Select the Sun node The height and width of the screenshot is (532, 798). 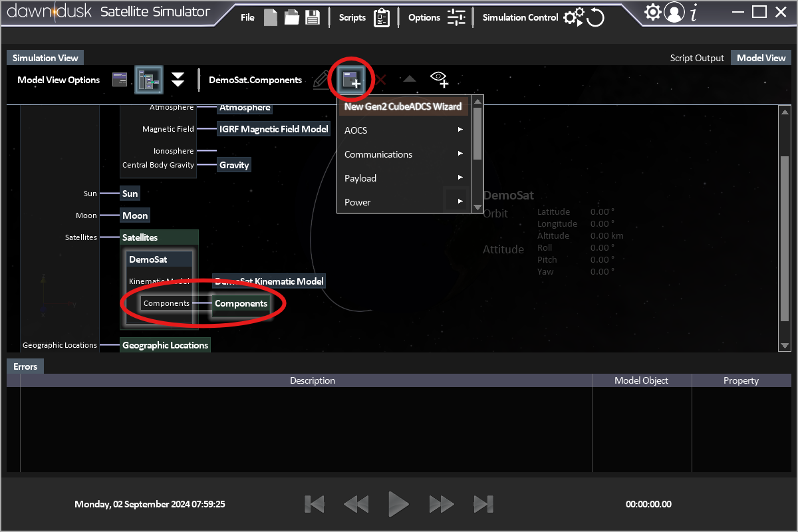click(x=130, y=194)
